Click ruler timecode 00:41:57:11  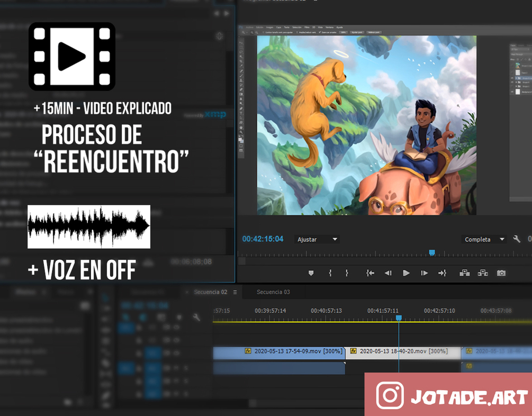coord(383,311)
